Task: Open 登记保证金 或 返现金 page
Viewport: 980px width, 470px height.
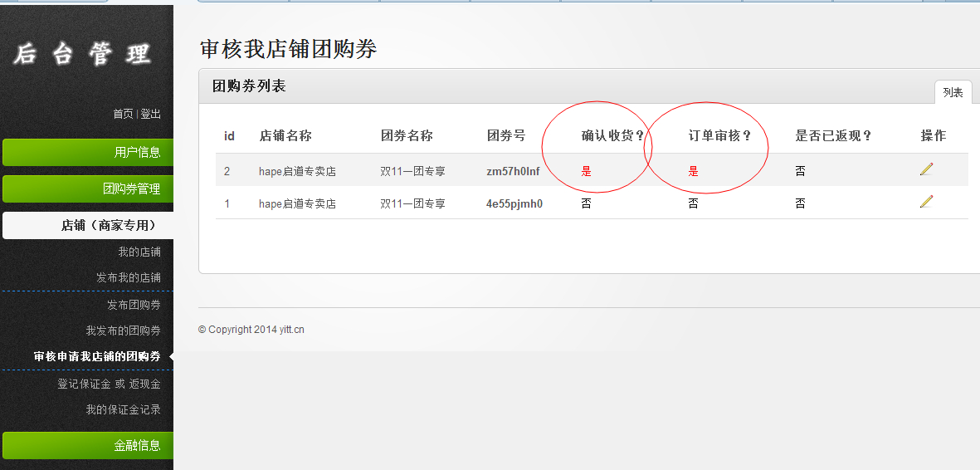Action: coord(110,384)
